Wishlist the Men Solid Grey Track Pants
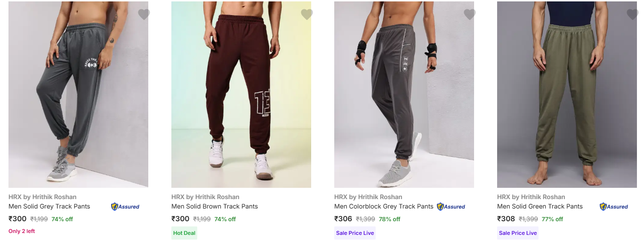This screenshot has height=241, width=644. pyautogui.click(x=144, y=15)
